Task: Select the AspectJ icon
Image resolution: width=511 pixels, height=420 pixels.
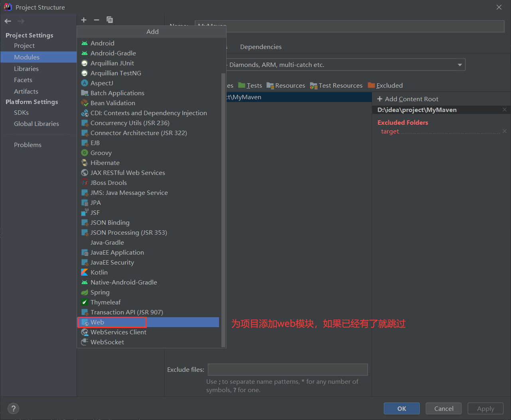Action: click(85, 83)
